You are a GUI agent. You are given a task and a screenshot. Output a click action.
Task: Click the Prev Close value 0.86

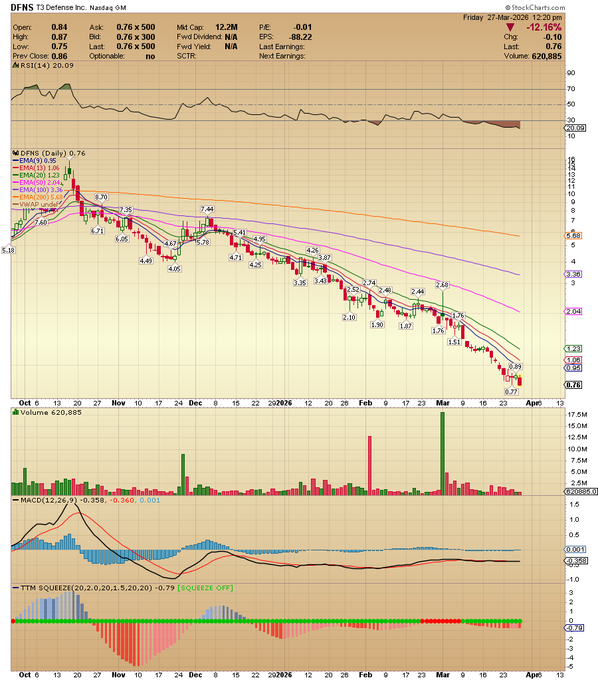pos(59,56)
